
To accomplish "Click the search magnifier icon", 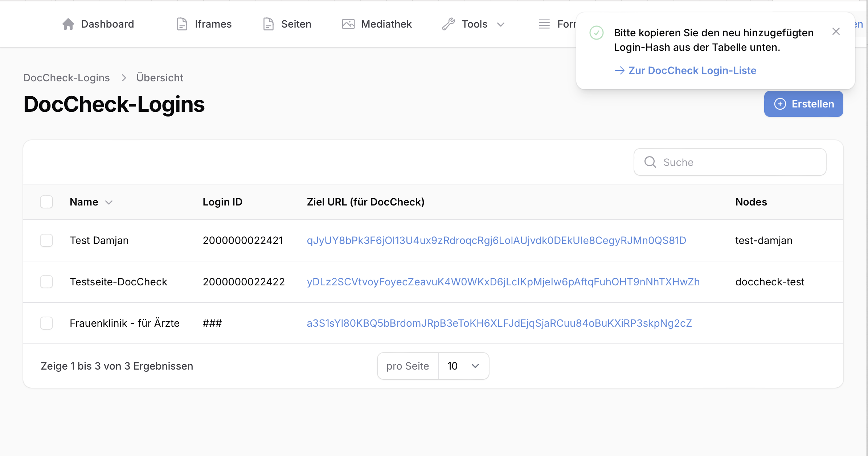I will pos(650,162).
